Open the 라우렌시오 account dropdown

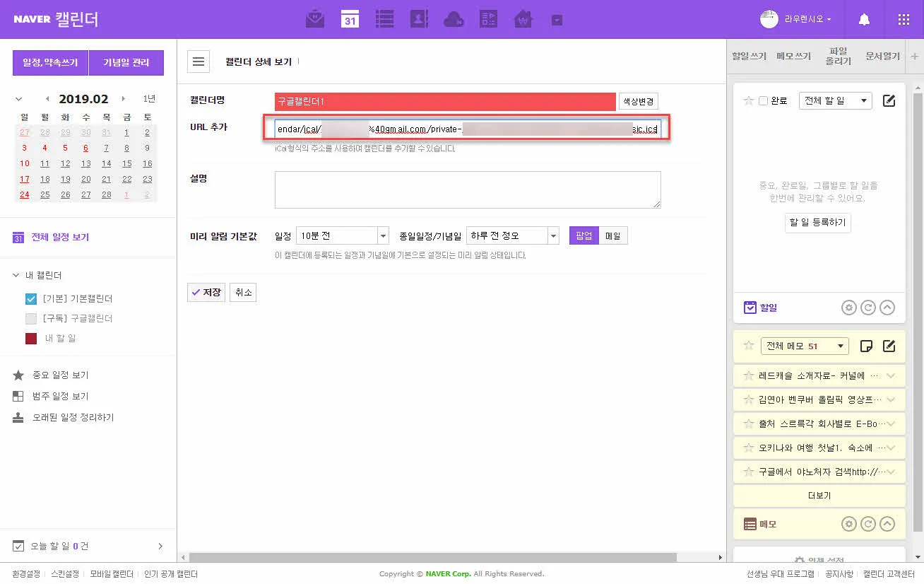pos(807,19)
